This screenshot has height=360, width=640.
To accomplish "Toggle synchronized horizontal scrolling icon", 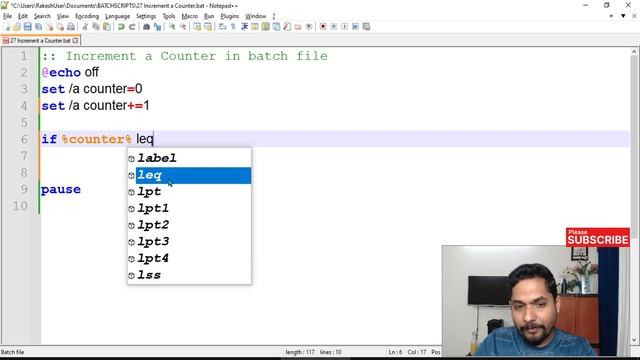I will pos(208,27).
